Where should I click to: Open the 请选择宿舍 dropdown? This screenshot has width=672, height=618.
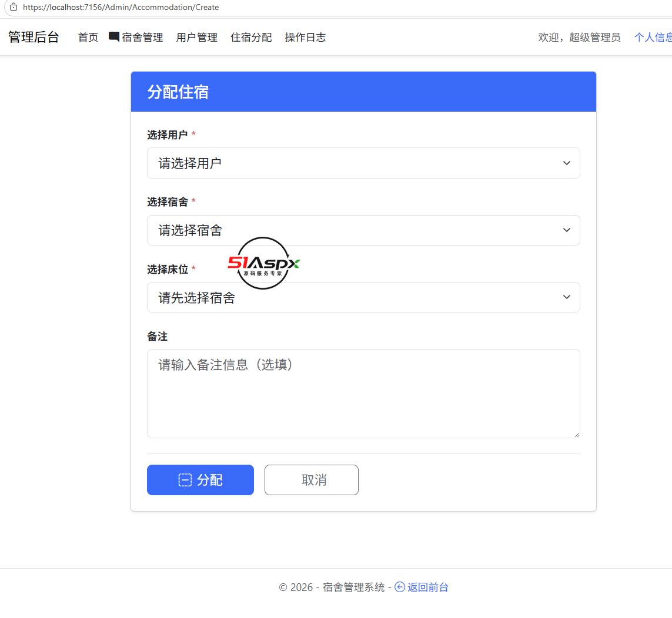(x=363, y=230)
